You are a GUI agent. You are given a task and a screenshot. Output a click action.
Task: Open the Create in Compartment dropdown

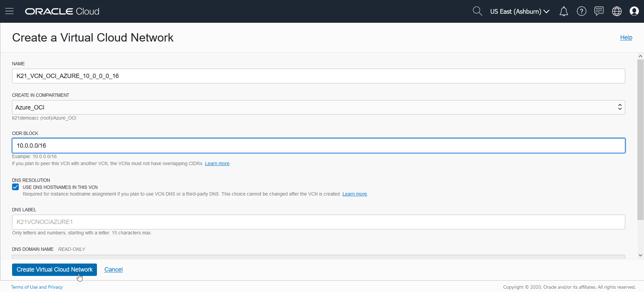tap(318, 107)
